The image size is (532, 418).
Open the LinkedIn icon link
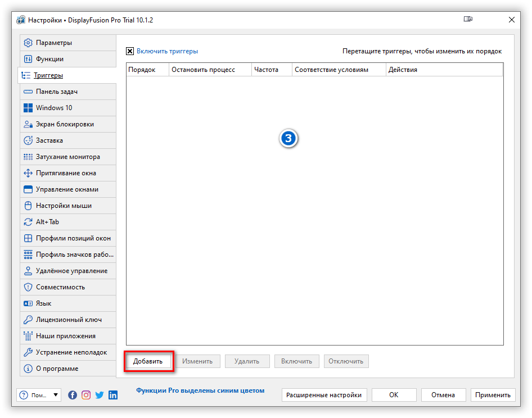(x=113, y=395)
